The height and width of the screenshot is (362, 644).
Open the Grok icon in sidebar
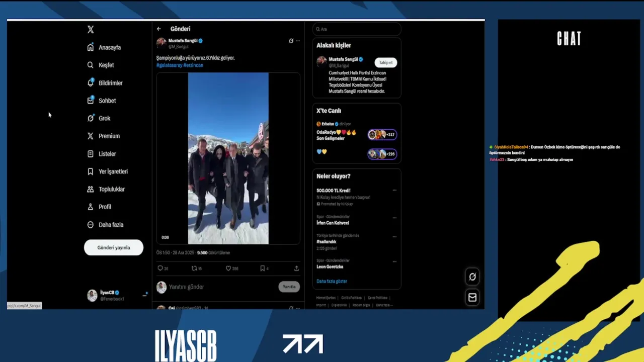point(91,118)
